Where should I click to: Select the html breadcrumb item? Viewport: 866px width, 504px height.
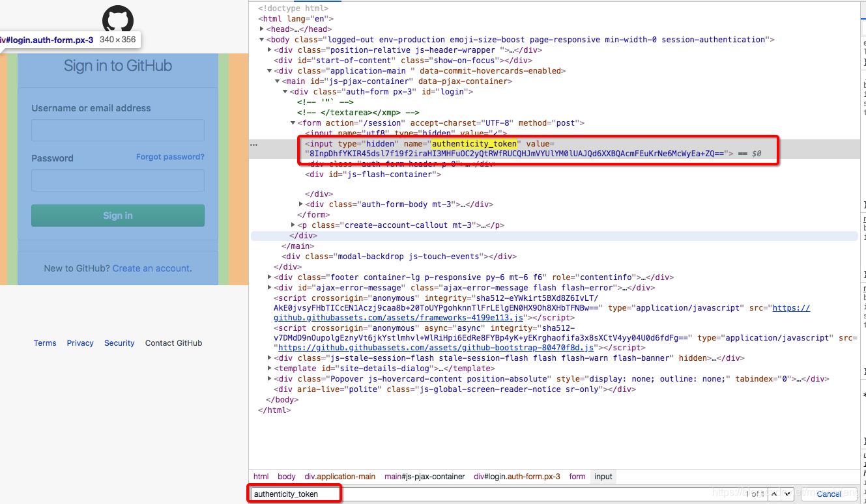pyautogui.click(x=261, y=477)
